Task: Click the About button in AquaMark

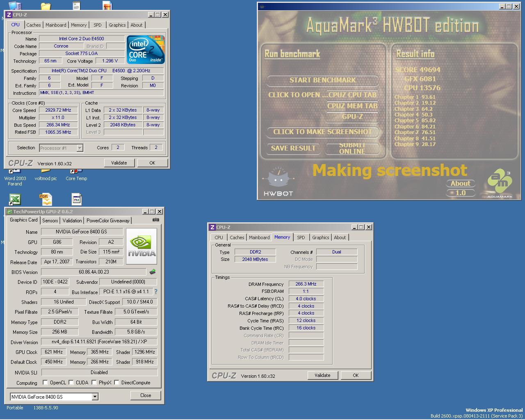Action: coord(461,183)
